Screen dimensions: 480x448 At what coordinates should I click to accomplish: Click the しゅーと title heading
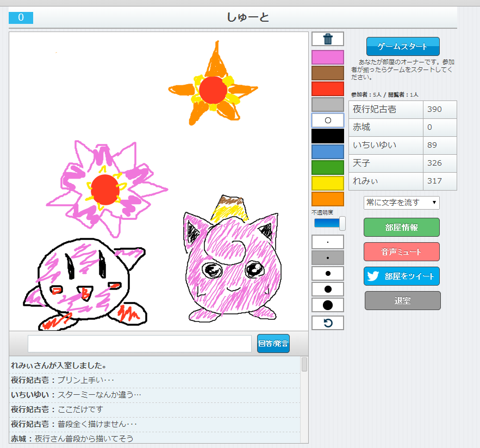click(x=248, y=17)
